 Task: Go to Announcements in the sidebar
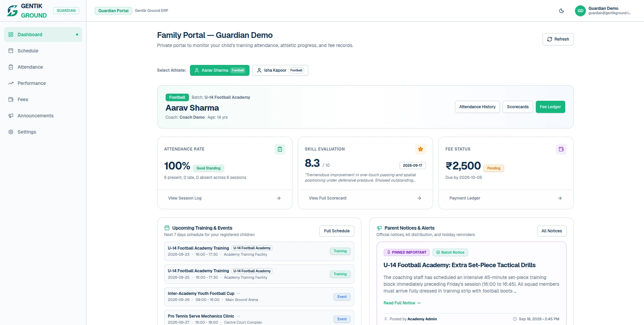coord(43,116)
